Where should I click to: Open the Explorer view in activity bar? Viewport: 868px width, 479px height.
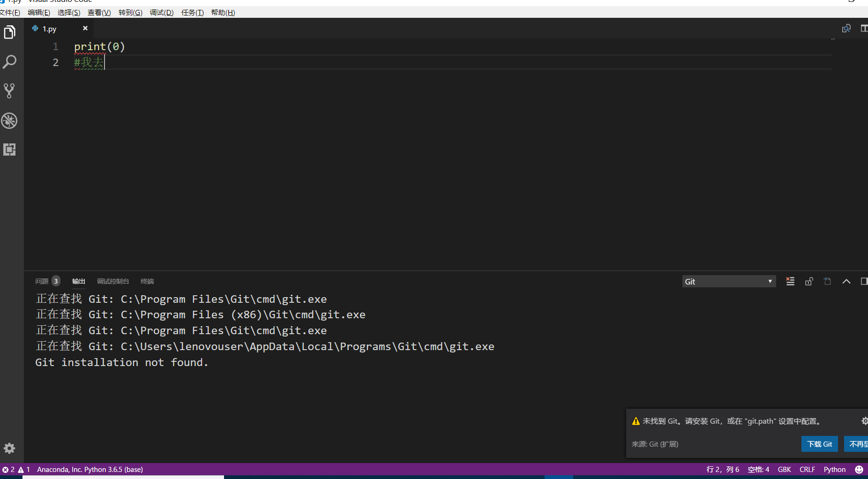click(10, 32)
